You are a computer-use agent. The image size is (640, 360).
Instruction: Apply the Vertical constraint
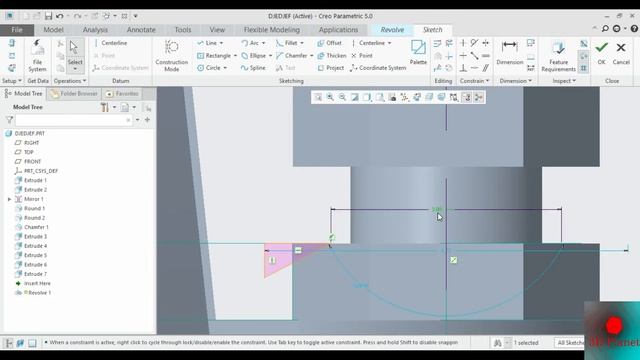click(x=463, y=43)
